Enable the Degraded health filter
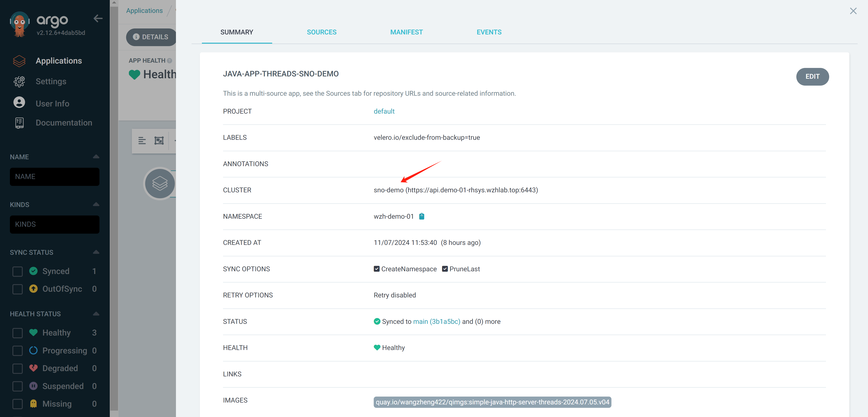This screenshot has height=417, width=868. point(17,369)
